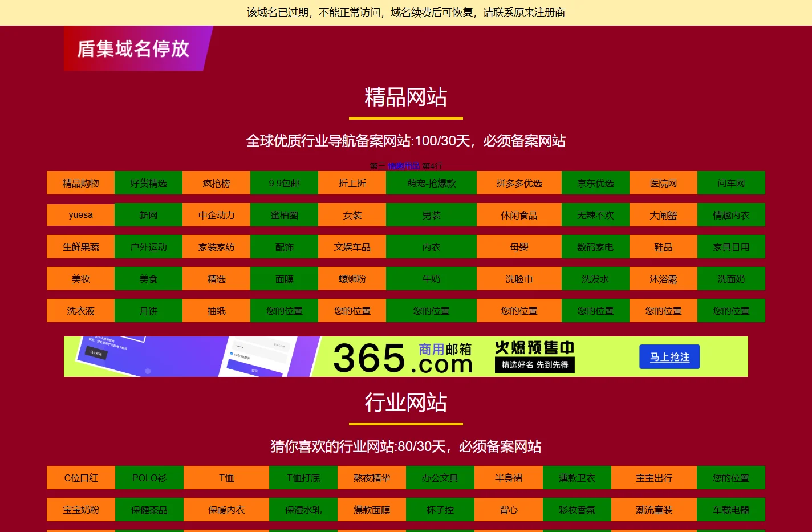812x532 pixels.
Task: Open the 鞋品 tile
Action: pyautogui.click(x=663, y=247)
